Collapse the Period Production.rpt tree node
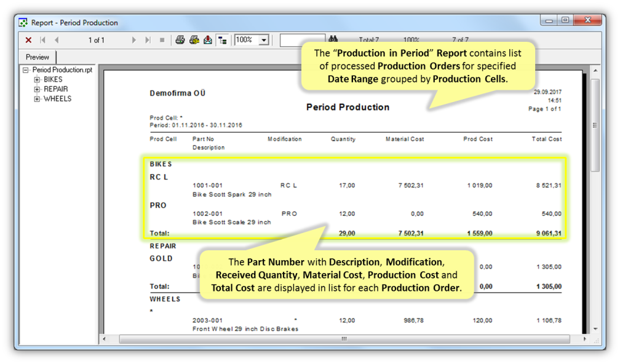Image resolution: width=620 pixels, height=364 pixels. (26, 70)
